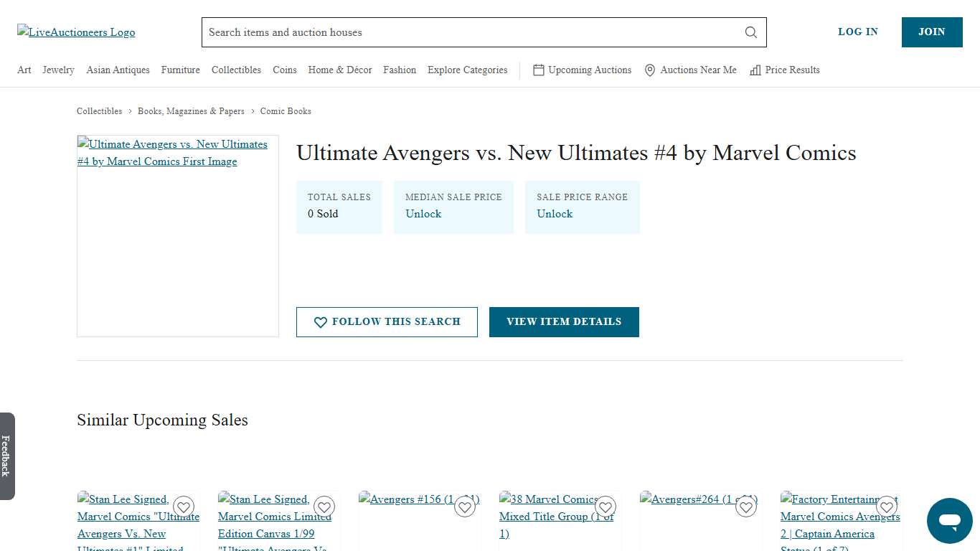The width and height of the screenshot is (980, 551).
Task: Toggle favorite heart on Avengers#264 listing
Action: (745, 507)
